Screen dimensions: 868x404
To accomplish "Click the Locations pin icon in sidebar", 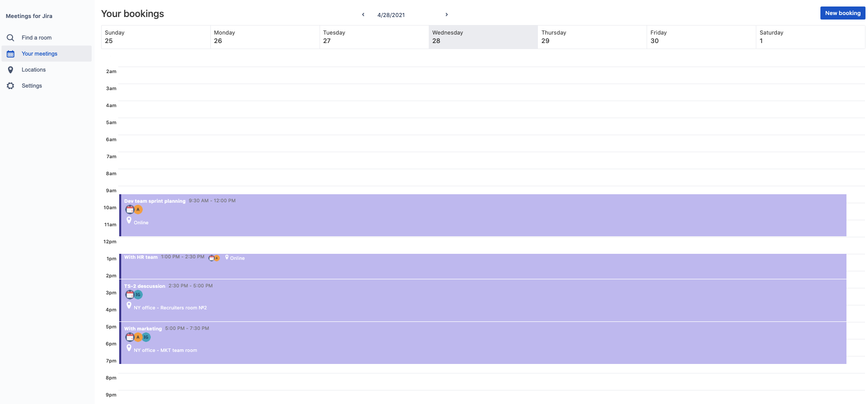I will [11, 70].
